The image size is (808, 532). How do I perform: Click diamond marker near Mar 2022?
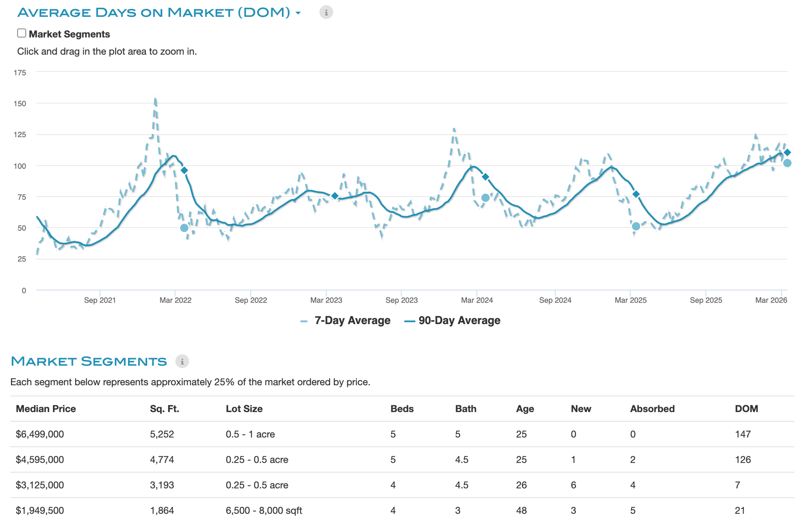tap(184, 170)
